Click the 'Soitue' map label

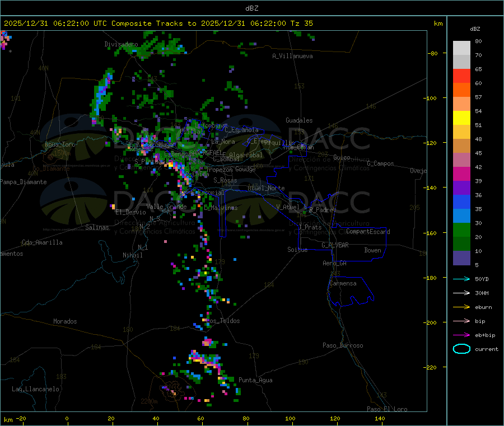click(297, 250)
